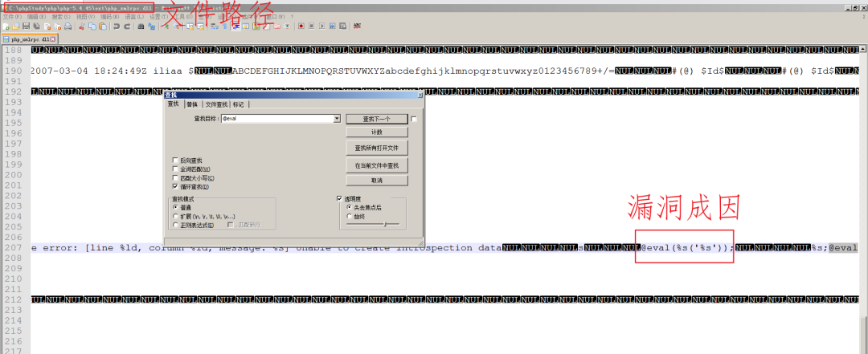Click the Close All documents icon
The width and height of the screenshot is (868, 354).
click(x=58, y=26)
